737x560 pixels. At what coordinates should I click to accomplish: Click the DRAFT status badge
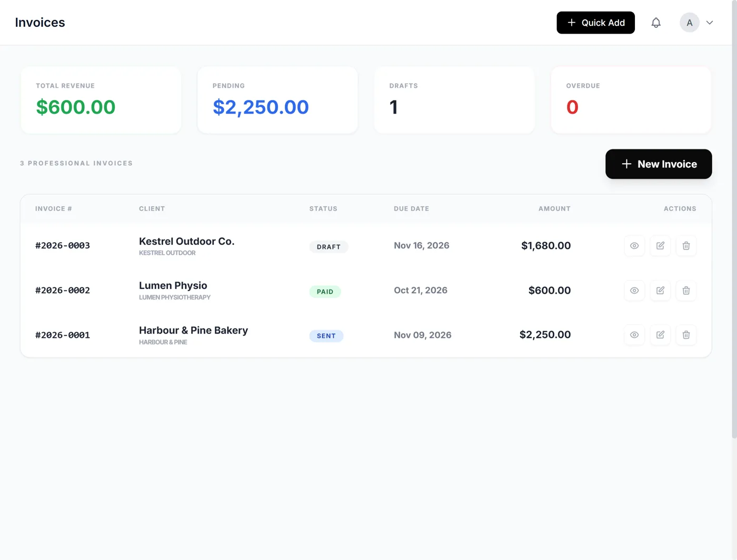328,247
